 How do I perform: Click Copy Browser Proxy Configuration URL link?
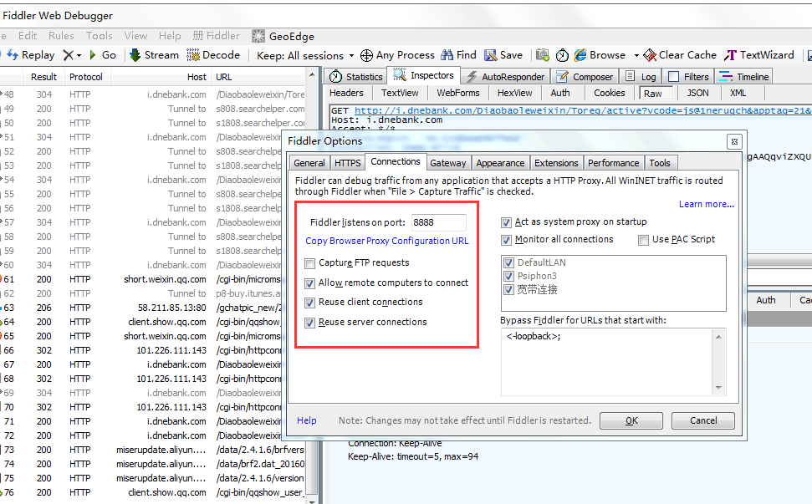[x=386, y=241]
